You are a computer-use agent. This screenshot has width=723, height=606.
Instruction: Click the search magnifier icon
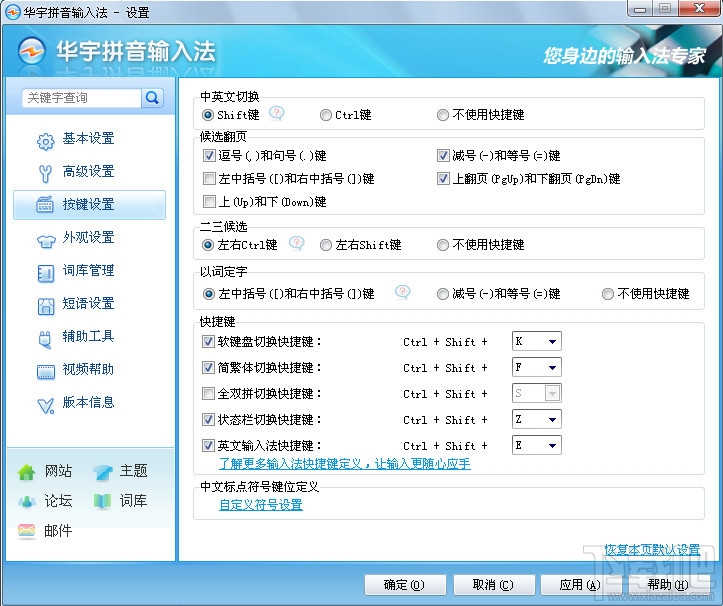pos(152,98)
